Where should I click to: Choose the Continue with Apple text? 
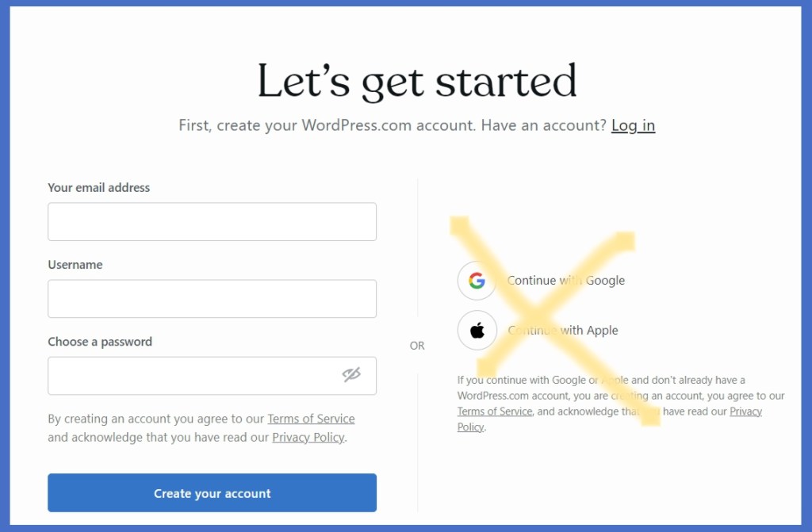563,331
